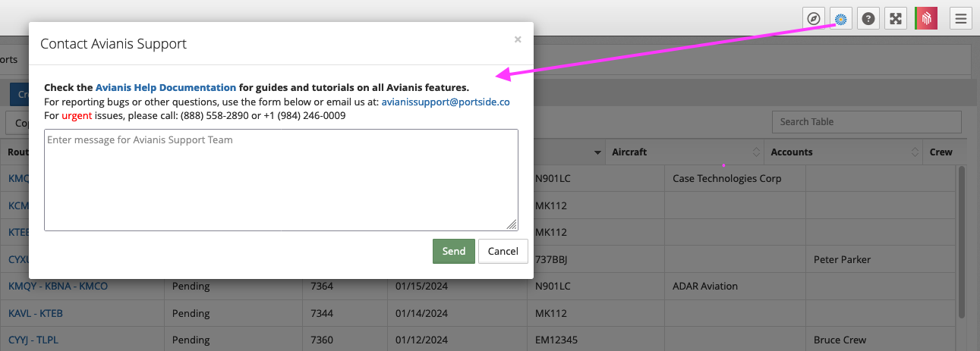
Task: Open the compass navigation icon
Action: (814, 18)
